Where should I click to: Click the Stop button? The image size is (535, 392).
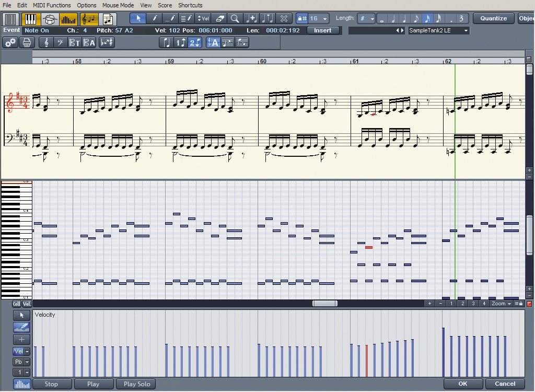52,384
